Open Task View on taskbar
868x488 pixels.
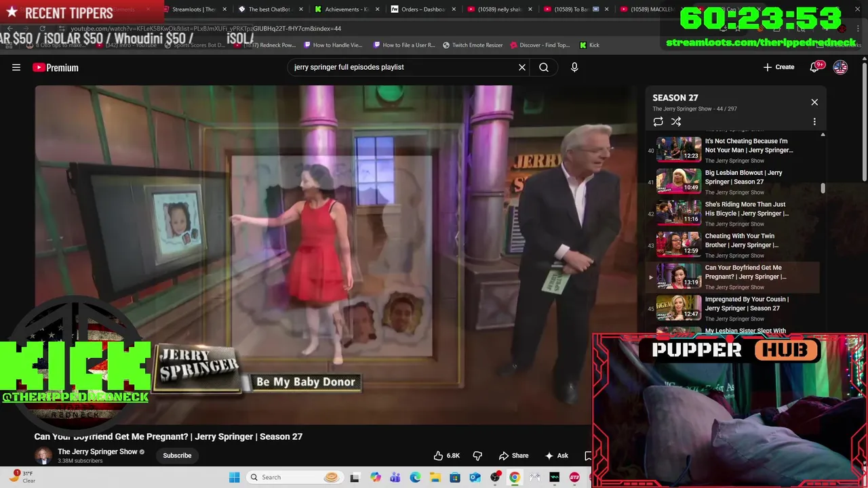(354, 477)
